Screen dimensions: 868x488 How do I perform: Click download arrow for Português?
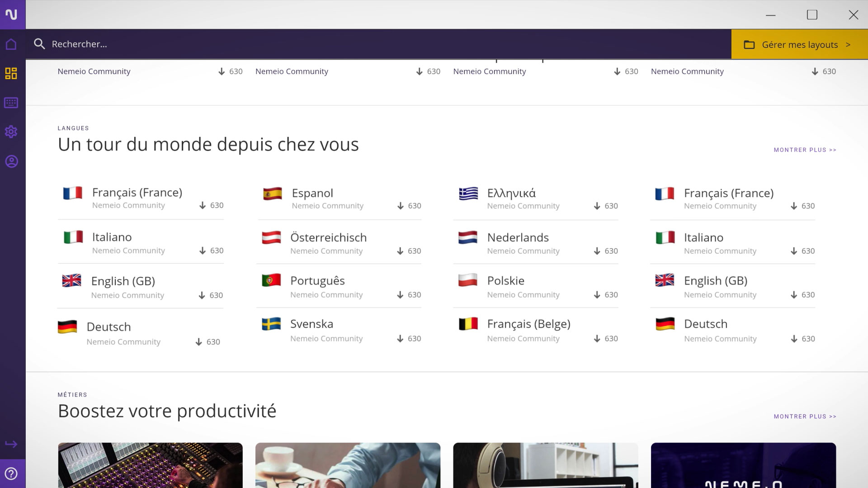pos(400,295)
